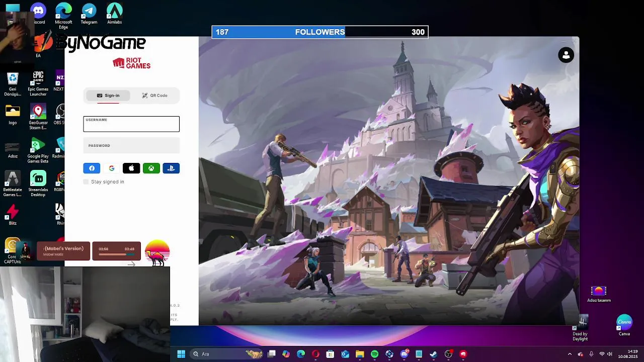
Task: Open File Explorer from the taskbar
Action: pyautogui.click(x=360, y=354)
